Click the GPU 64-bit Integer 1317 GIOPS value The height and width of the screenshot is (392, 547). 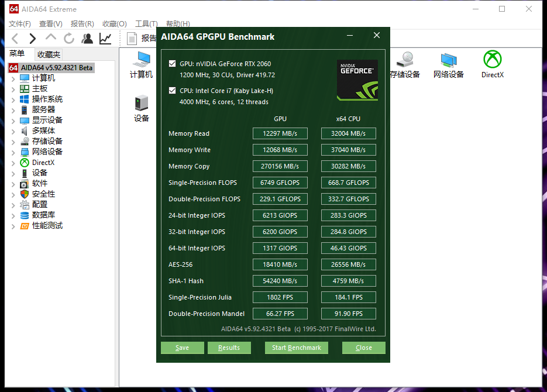(280, 248)
